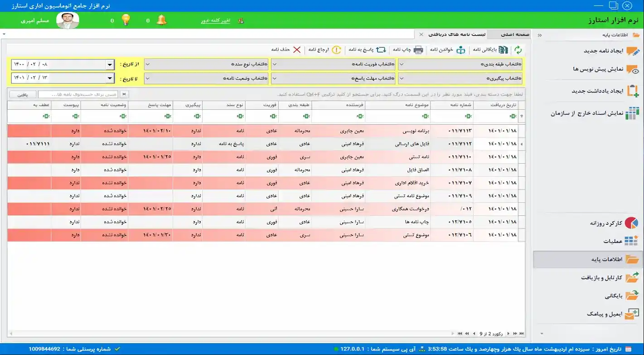Image resolution: width=644 pixels, height=355 pixels.
Task: Open the انتخاب طبقه بندی dropdown
Action: coord(460,64)
